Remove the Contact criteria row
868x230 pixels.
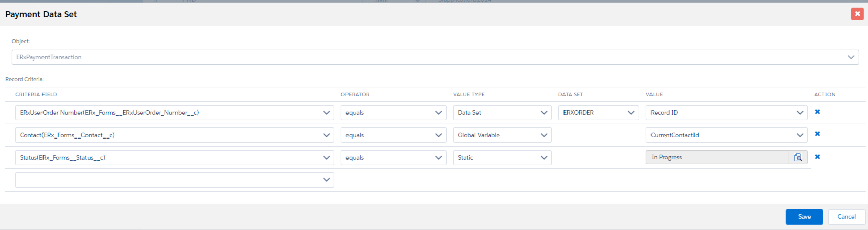[x=817, y=134]
